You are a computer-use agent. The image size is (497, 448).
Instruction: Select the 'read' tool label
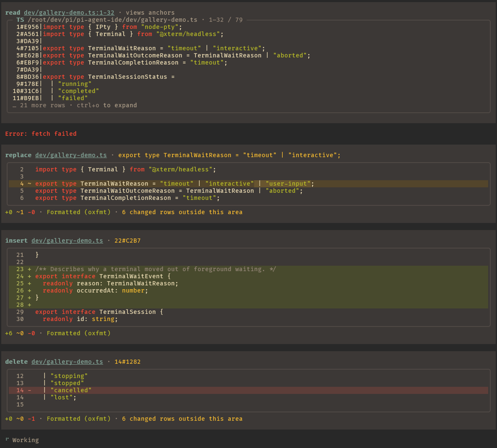click(x=13, y=13)
